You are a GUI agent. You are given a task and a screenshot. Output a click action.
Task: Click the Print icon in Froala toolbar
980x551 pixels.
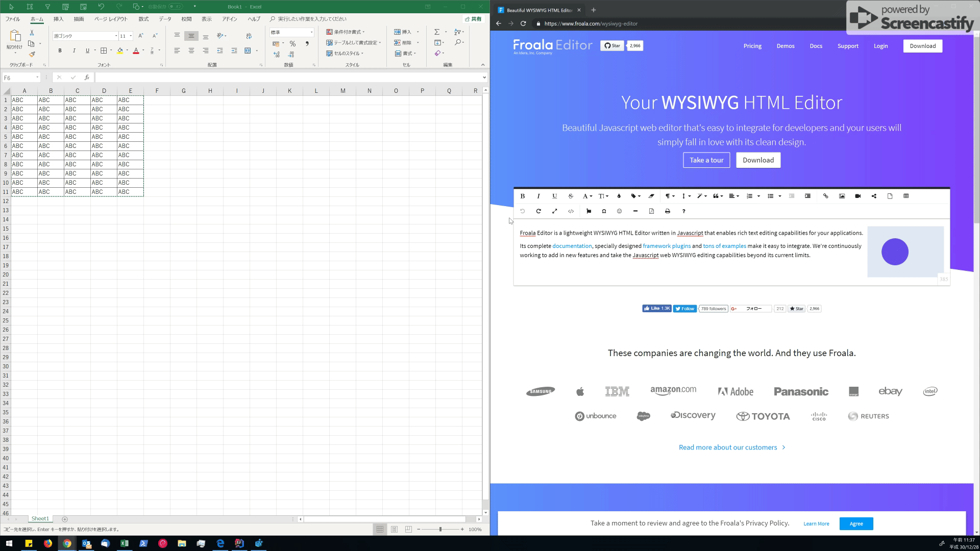click(668, 211)
